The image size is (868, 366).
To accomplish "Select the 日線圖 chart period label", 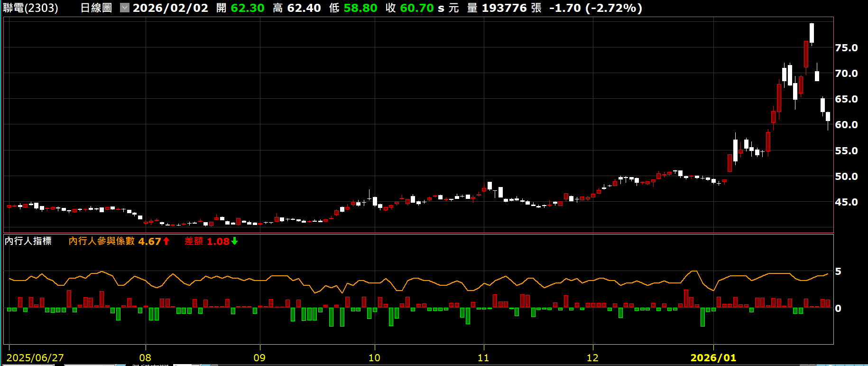I will coord(96,8).
